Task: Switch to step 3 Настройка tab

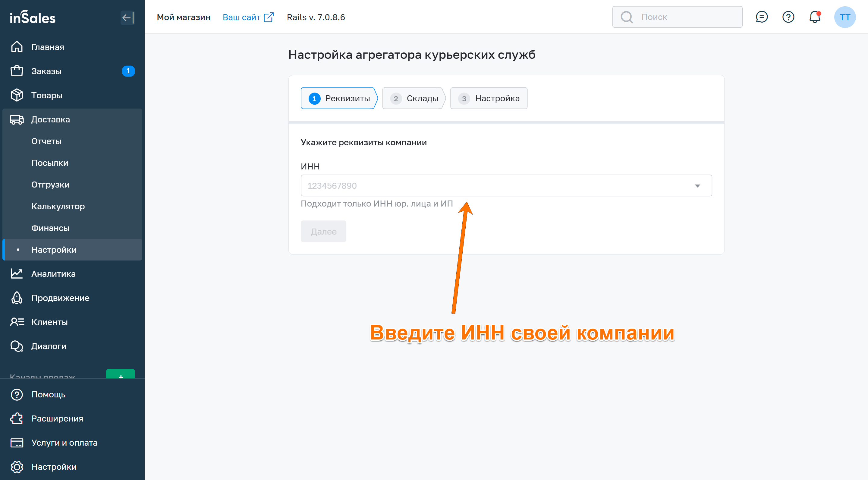Action: (x=489, y=98)
